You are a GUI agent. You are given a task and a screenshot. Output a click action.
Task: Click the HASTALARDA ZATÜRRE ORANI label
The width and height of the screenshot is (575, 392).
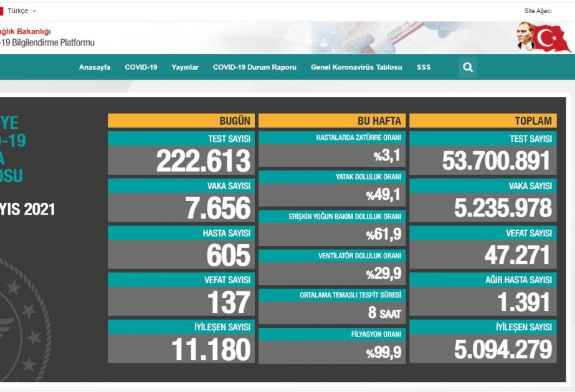pyautogui.click(x=359, y=138)
